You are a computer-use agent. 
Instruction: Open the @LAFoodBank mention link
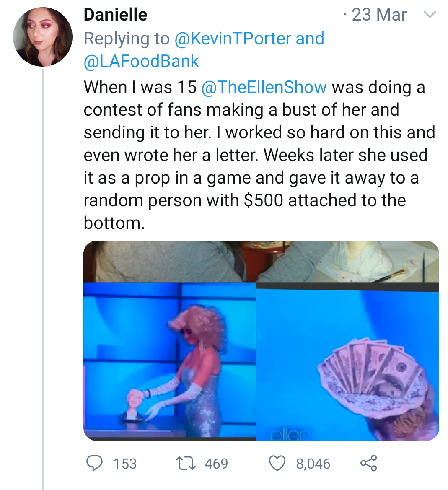click(x=141, y=61)
